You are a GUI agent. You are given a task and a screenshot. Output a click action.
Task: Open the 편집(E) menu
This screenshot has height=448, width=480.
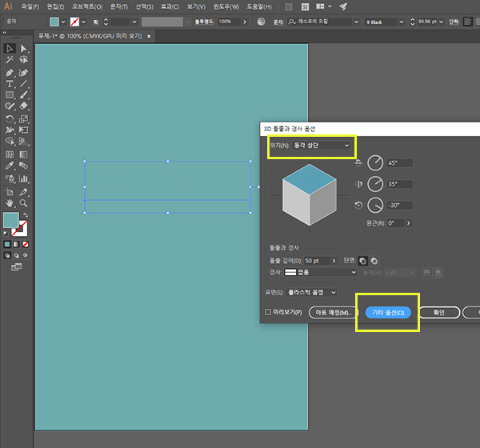pos(55,6)
